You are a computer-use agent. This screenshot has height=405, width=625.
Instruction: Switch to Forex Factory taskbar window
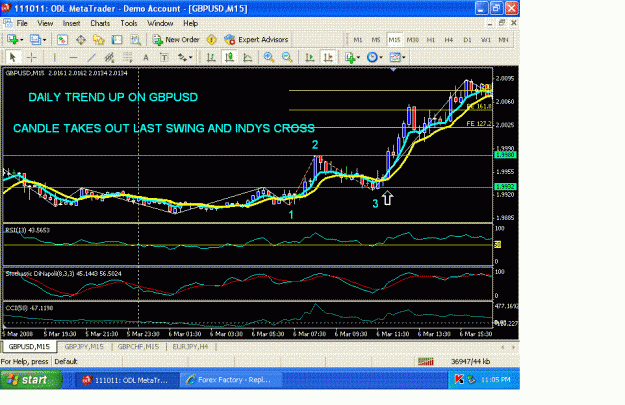coord(231,380)
